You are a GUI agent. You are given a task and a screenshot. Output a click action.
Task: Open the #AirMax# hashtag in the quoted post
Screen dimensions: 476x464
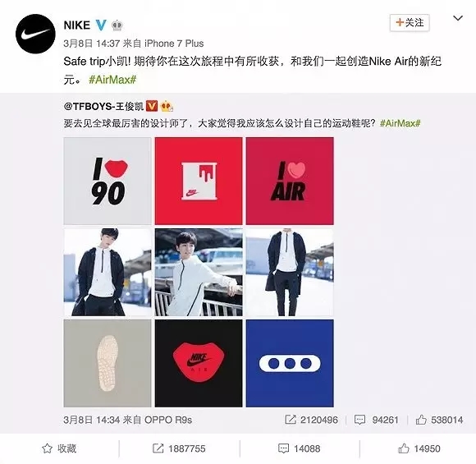tap(400, 123)
